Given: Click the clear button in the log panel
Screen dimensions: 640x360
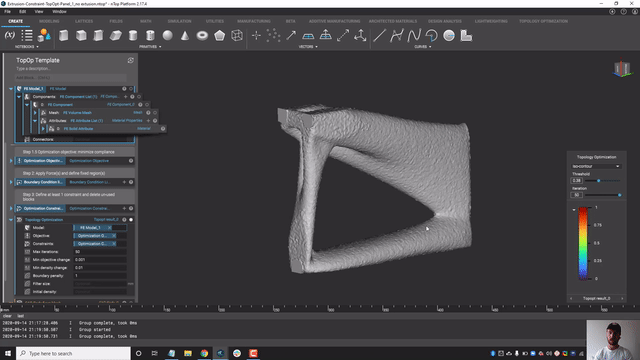Looking at the screenshot, I should point(7,316).
